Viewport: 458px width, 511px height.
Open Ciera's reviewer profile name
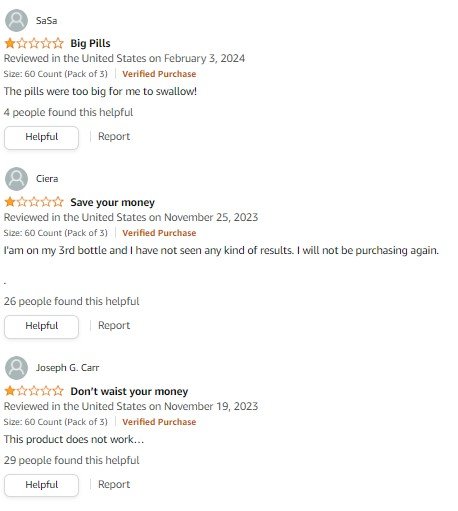pos(47,179)
